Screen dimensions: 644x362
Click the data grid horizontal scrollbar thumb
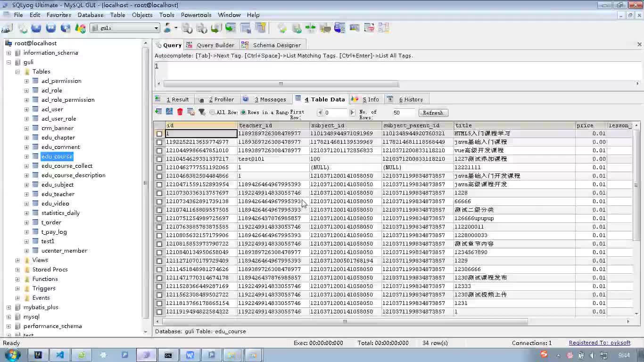point(345,321)
